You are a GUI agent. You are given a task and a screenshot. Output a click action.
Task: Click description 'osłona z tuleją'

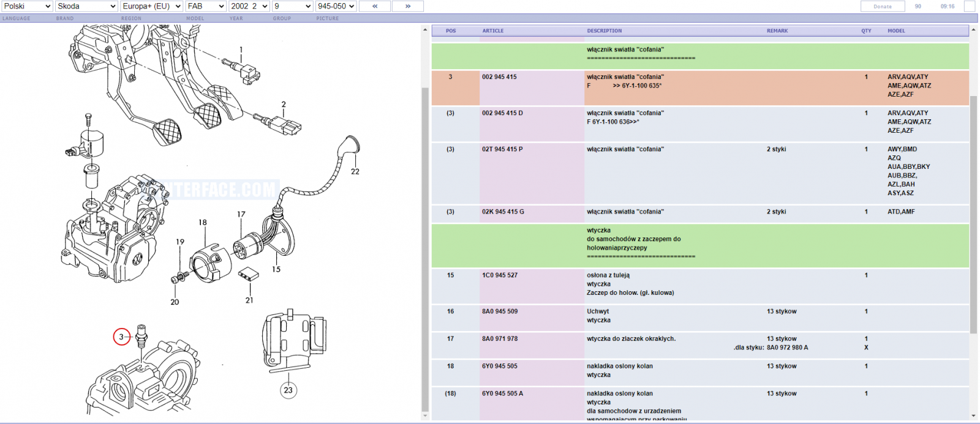pos(608,275)
